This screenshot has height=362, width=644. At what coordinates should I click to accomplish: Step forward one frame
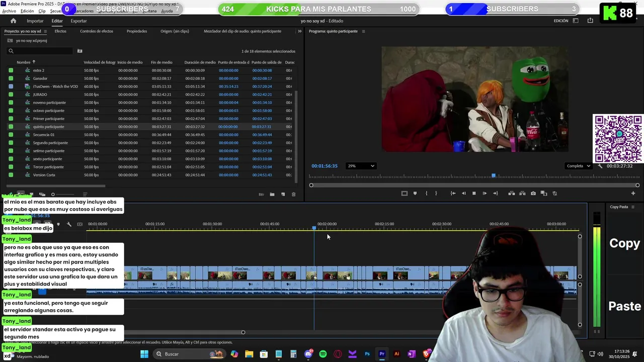485,194
